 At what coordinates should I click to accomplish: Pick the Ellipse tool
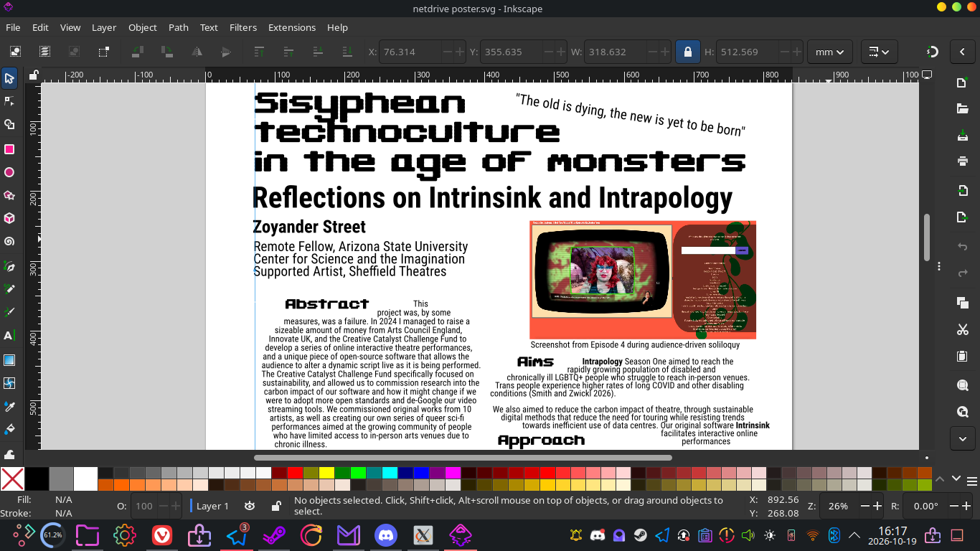pos(9,172)
